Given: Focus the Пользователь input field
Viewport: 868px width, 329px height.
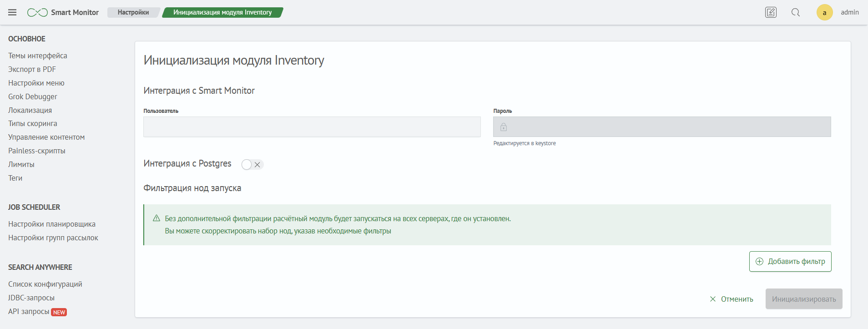Looking at the screenshot, I should pyautogui.click(x=312, y=127).
